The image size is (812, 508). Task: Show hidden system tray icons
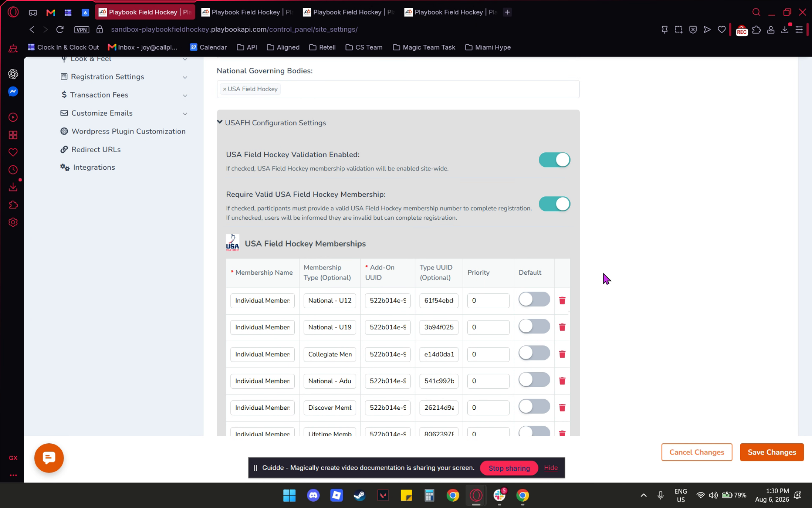click(x=644, y=495)
